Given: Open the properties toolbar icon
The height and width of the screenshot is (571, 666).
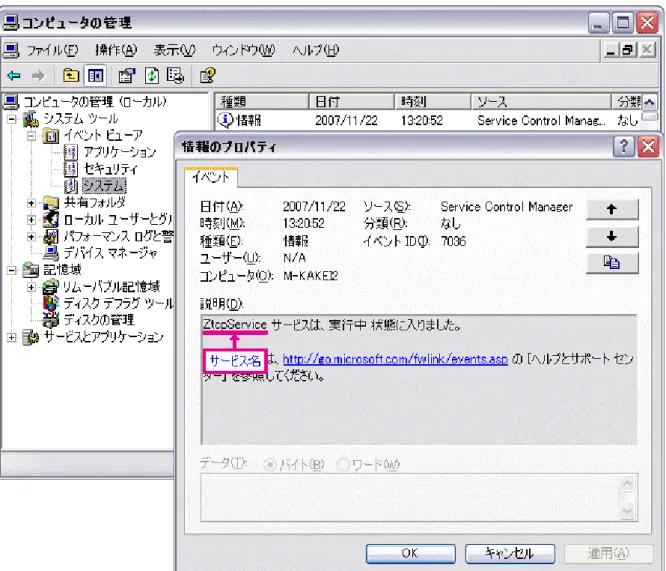Looking at the screenshot, I should (127, 76).
